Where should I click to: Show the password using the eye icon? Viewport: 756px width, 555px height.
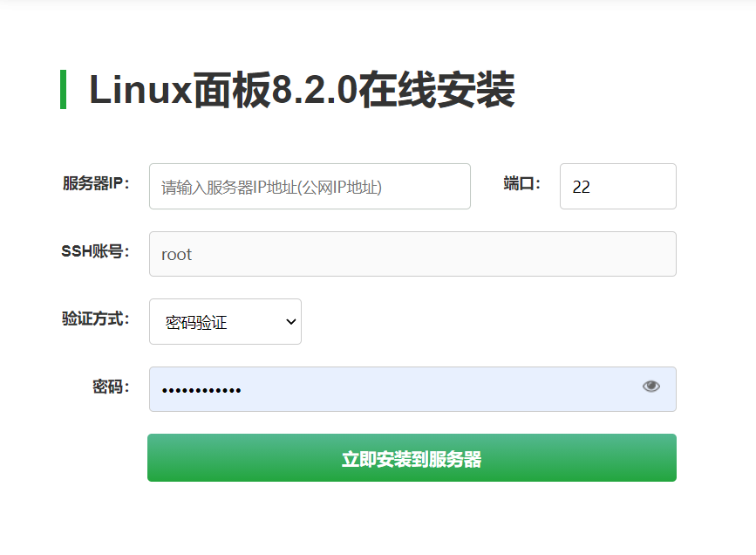click(x=650, y=387)
